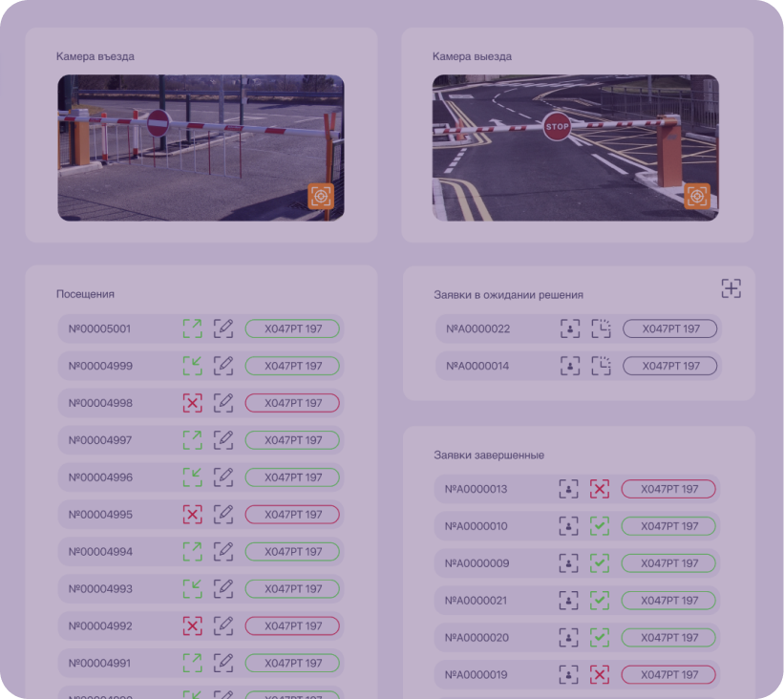The width and height of the screenshot is (784, 699).
Task: Open the exit arrow icon for visit №00005001
Action: click(193, 328)
